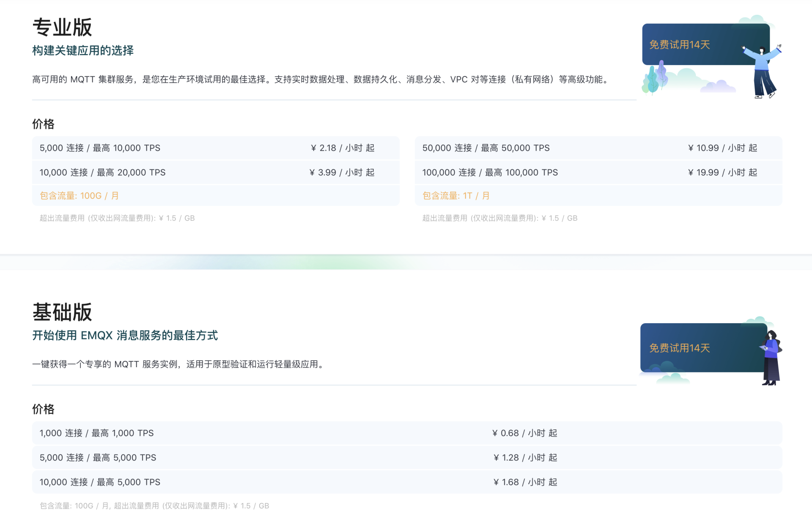Screen dimensions: 812x520
Task: Click the 基础版 section heading
Action: click(62, 313)
